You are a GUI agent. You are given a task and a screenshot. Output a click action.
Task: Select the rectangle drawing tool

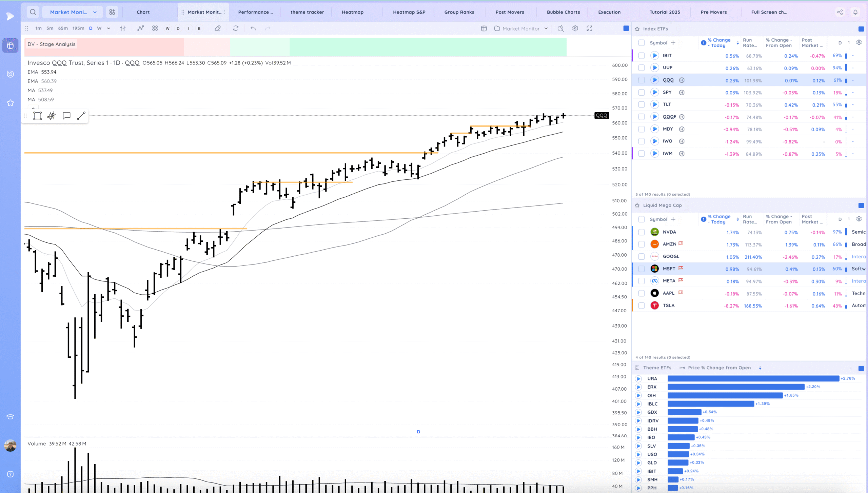[x=37, y=116]
